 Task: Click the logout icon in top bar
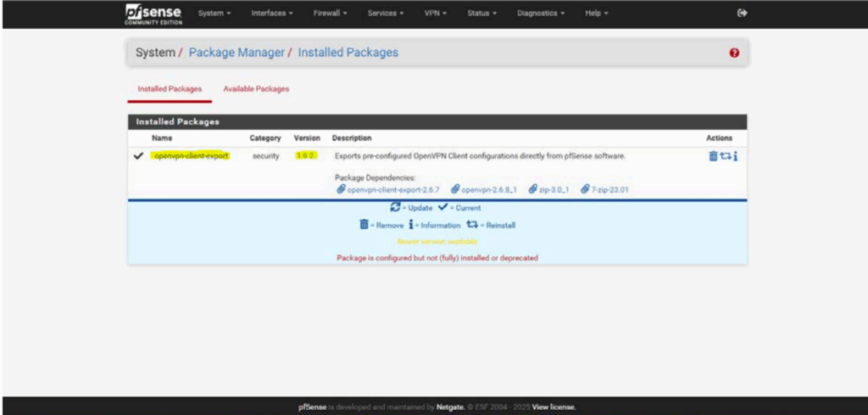tap(743, 14)
